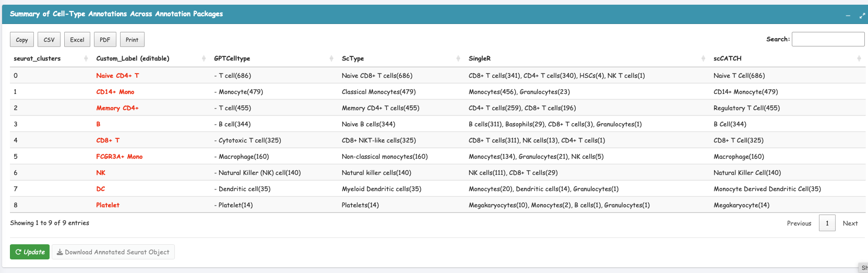Export table as CSV

tap(49, 40)
